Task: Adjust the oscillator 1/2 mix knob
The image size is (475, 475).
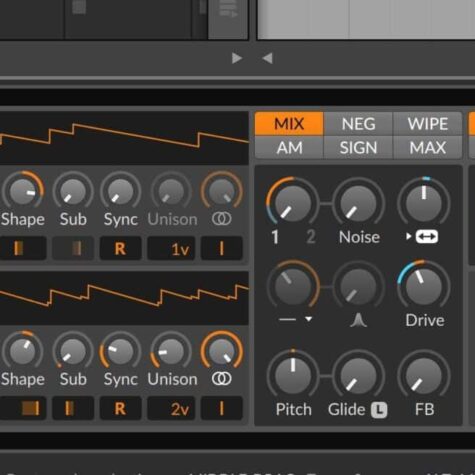Action: [293, 203]
